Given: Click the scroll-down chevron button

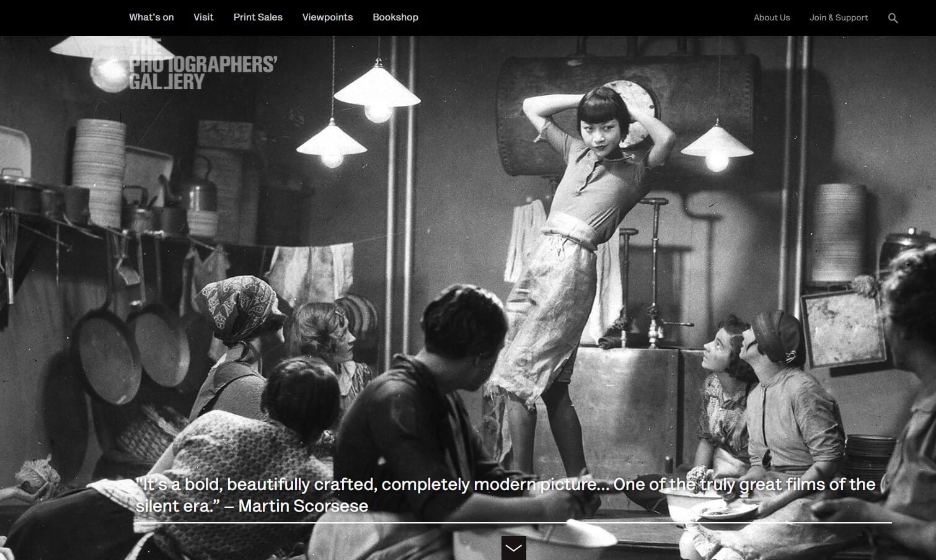Looking at the screenshot, I should tap(513, 548).
